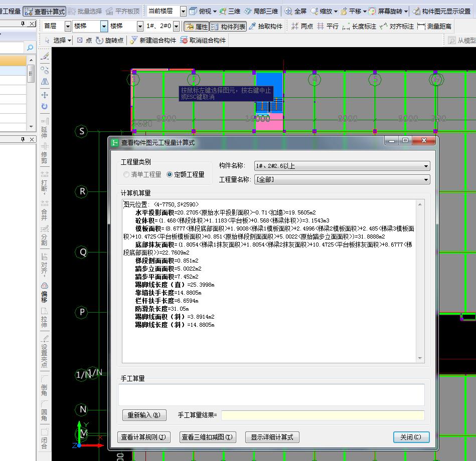This screenshot has width=476, height=461.
Task: Select the move tool in vertical toolbar
Action: point(45,95)
